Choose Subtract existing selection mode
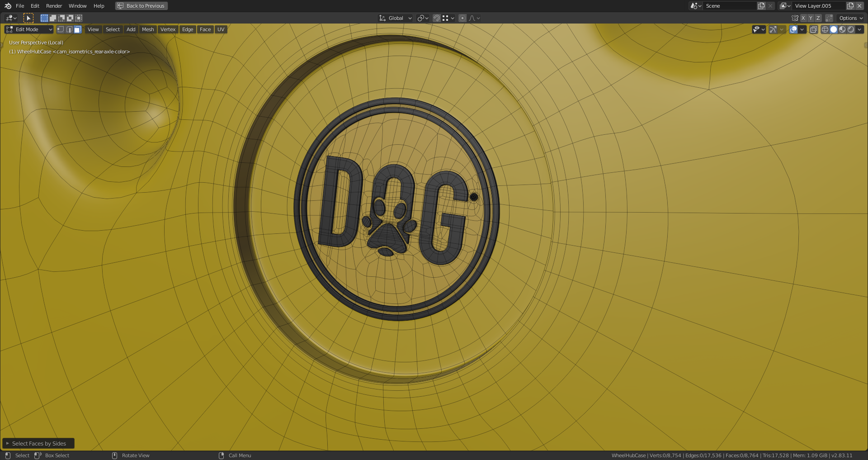This screenshot has width=868, height=460. click(61, 18)
